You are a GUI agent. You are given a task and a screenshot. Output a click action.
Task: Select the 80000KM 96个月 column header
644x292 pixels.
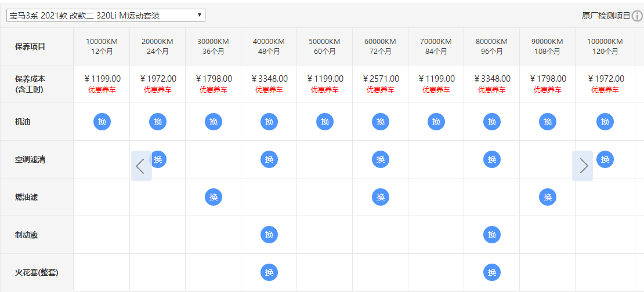(x=492, y=46)
